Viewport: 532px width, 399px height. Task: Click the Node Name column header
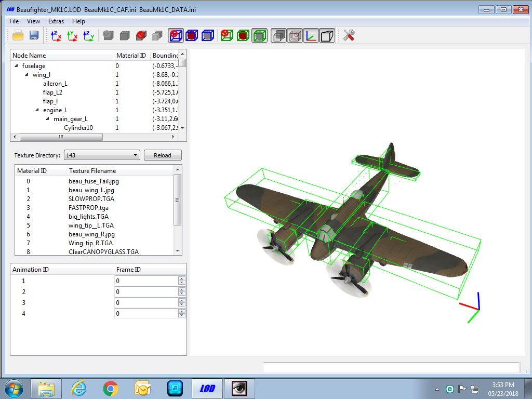point(62,55)
